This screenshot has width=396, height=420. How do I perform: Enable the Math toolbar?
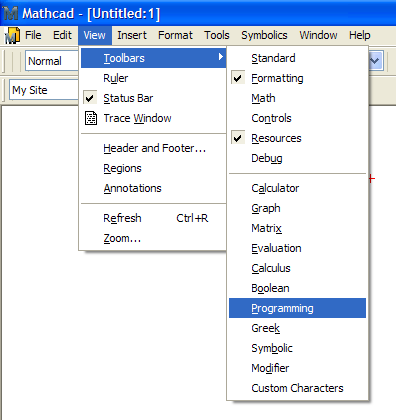(297, 98)
